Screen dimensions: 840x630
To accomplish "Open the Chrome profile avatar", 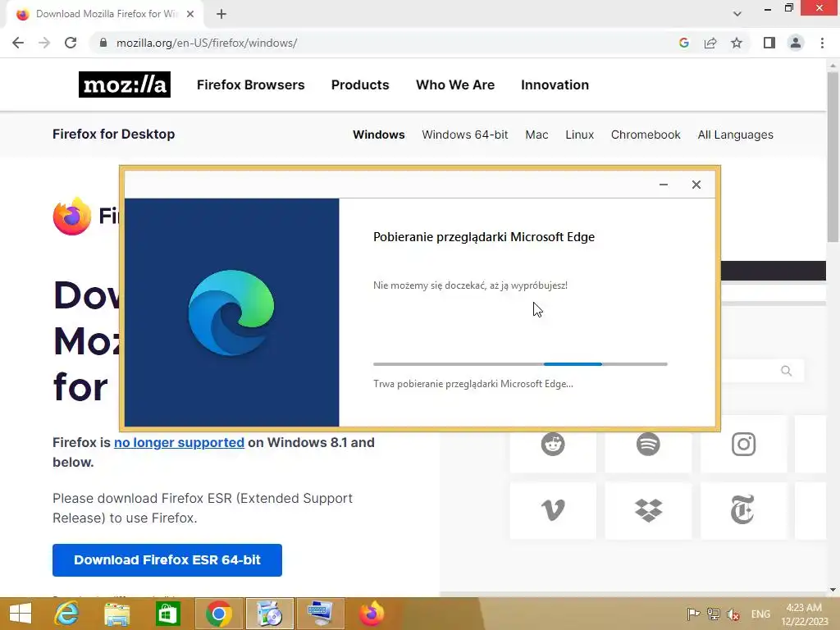I will coord(796,43).
